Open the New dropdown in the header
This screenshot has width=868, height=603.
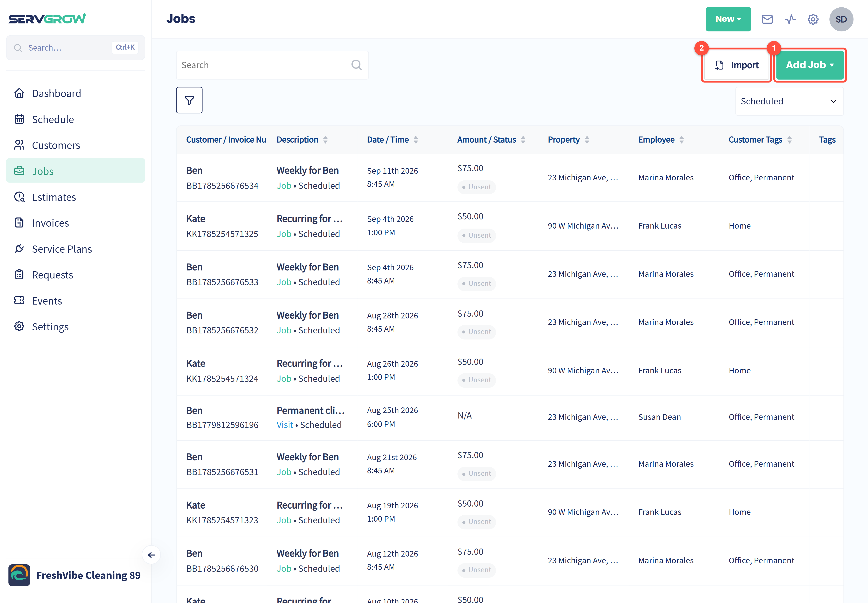[728, 19]
